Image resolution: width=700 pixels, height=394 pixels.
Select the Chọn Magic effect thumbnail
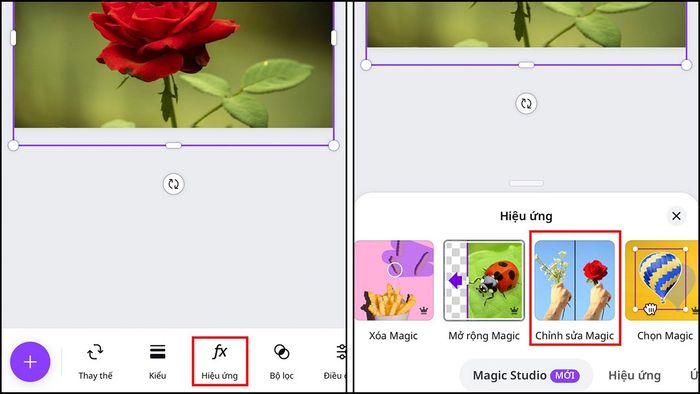662,280
